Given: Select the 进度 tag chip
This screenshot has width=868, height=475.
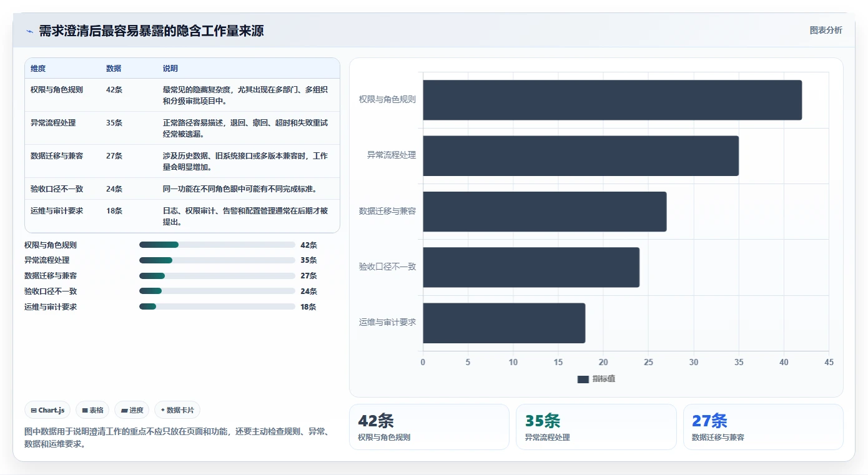Looking at the screenshot, I should point(132,410).
